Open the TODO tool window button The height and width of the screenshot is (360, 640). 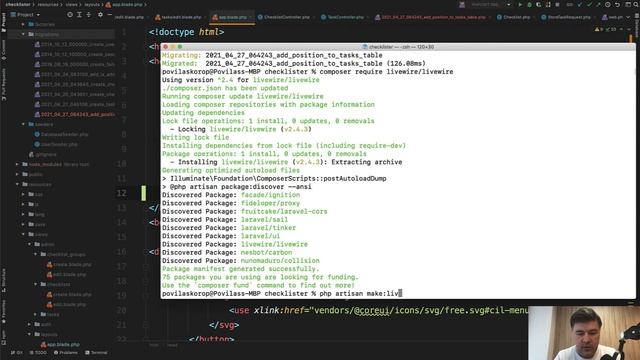(38, 353)
